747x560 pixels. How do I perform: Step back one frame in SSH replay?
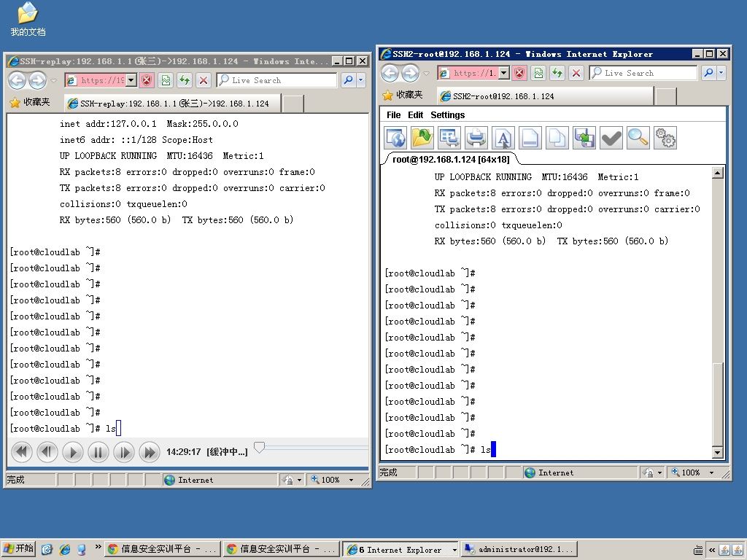click(x=47, y=451)
